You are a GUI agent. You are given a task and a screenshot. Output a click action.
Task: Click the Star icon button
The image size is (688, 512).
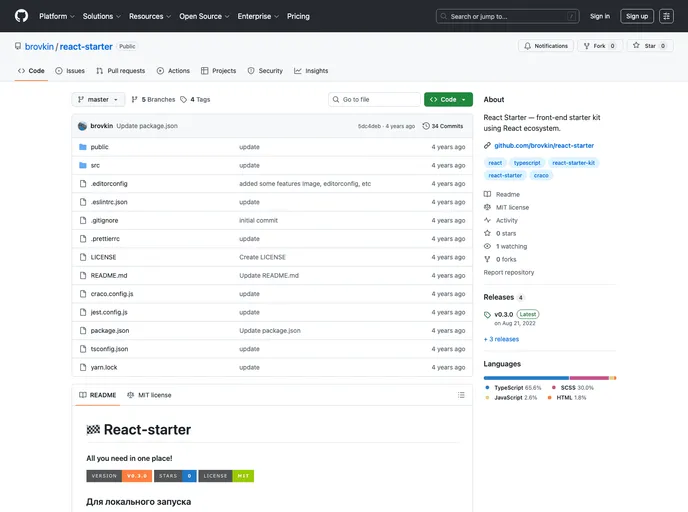tap(636, 46)
